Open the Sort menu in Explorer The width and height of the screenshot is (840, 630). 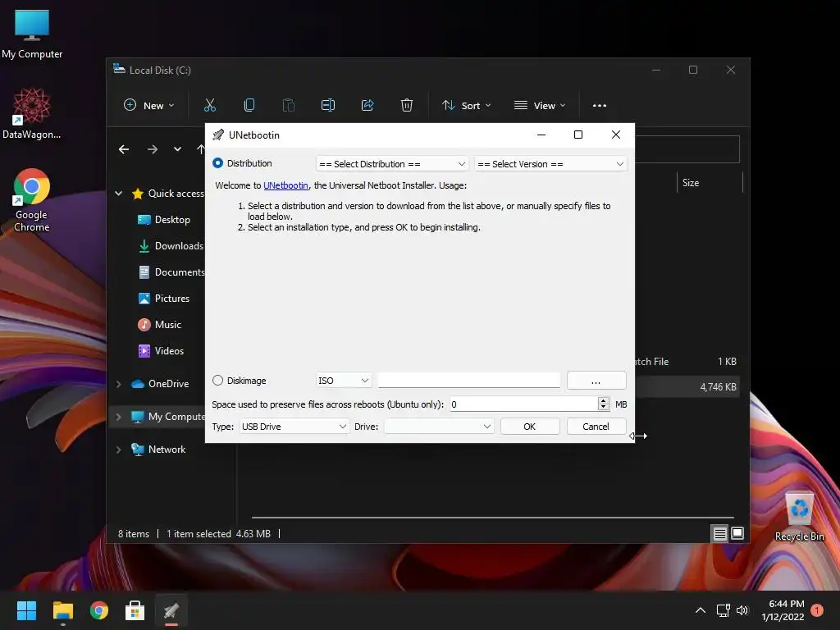pos(466,106)
